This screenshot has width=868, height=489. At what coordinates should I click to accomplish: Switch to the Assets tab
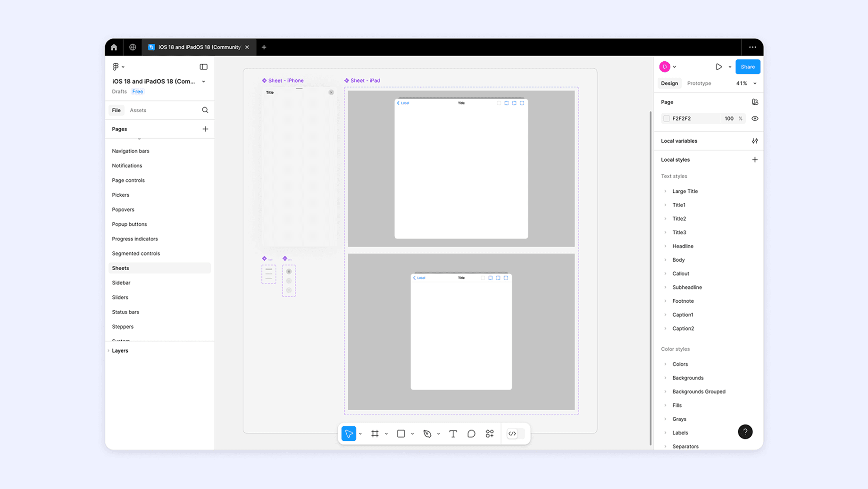(138, 110)
